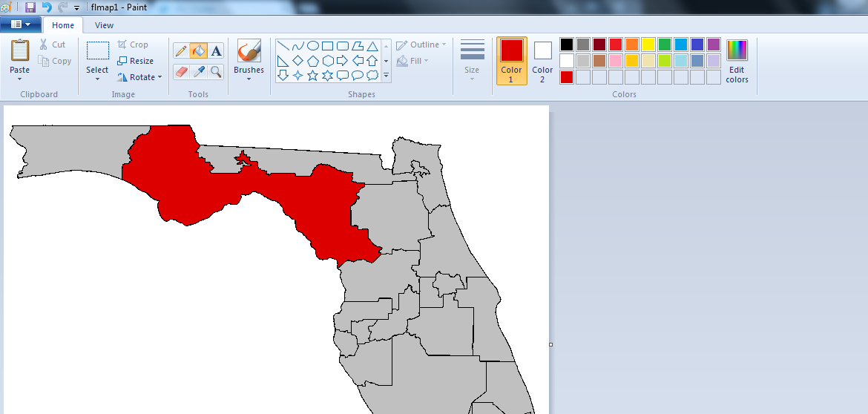The image size is (868, 414).
Task: Click the Brushes icon
Action: coord(249,51)
